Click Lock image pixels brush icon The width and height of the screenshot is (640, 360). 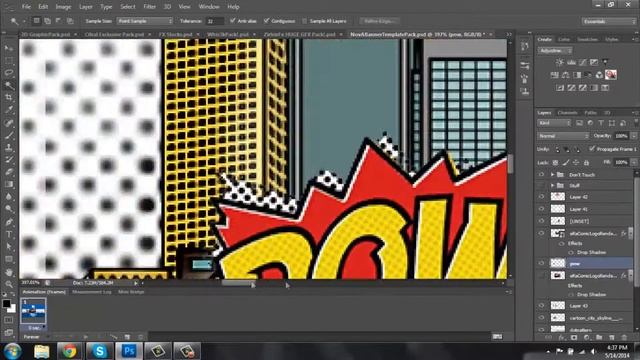pyautogui.click(x=566, y=162)
